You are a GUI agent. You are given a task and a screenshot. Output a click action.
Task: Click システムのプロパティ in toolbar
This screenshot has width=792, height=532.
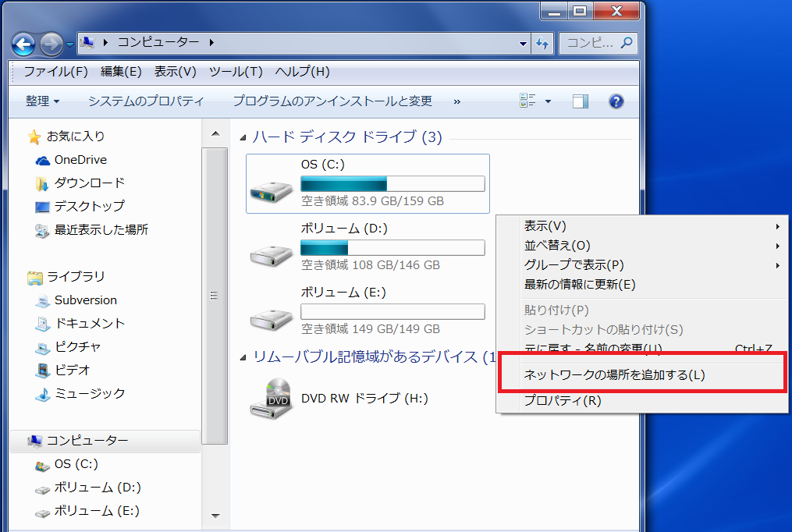coord(146,101)
